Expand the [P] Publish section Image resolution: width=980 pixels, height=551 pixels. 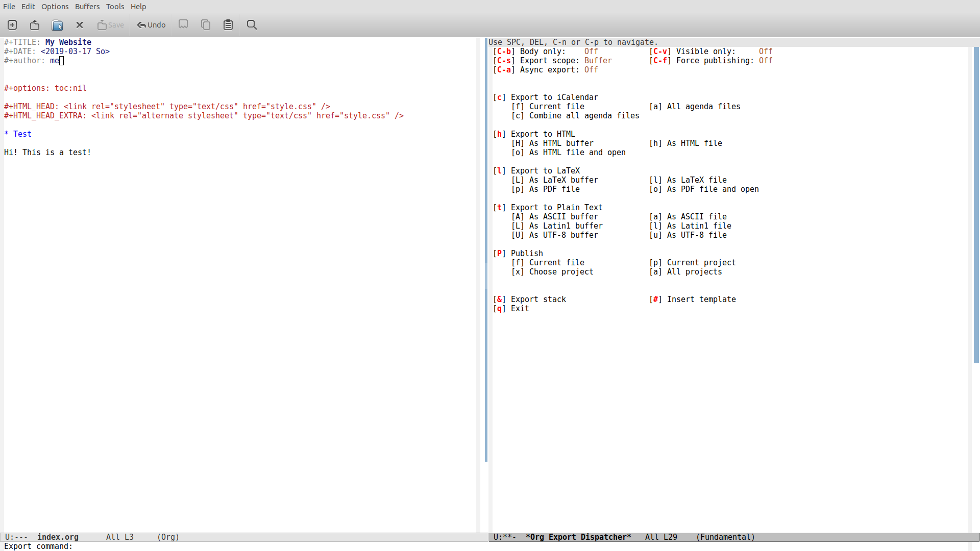526,254
